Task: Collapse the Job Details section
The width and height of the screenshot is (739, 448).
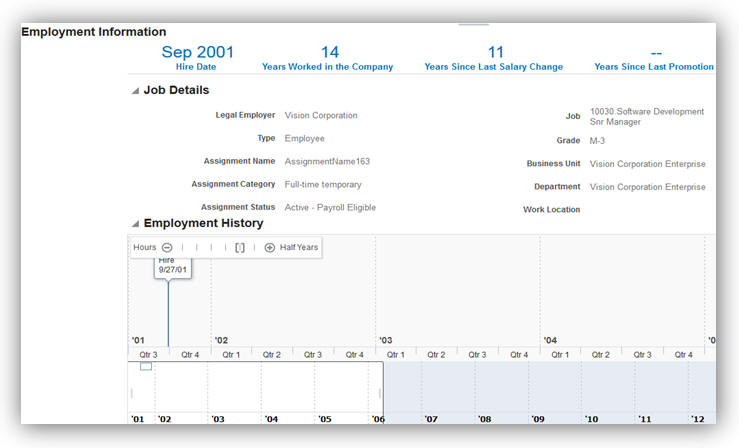Action: [x=135, y=90]
